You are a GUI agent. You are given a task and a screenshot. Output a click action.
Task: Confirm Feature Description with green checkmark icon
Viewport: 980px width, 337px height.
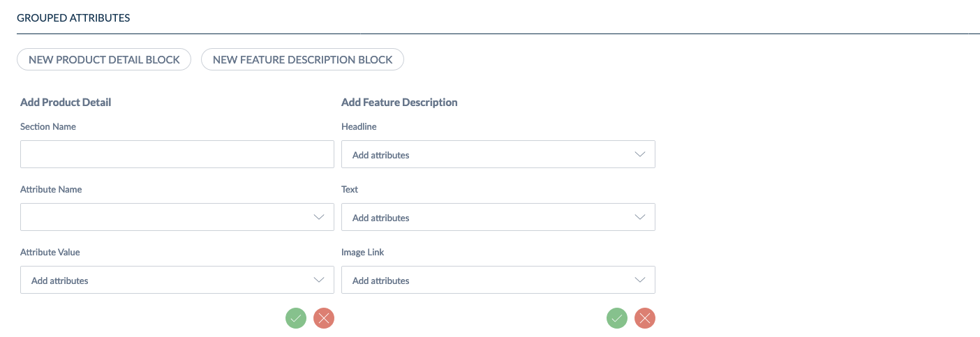617,318
